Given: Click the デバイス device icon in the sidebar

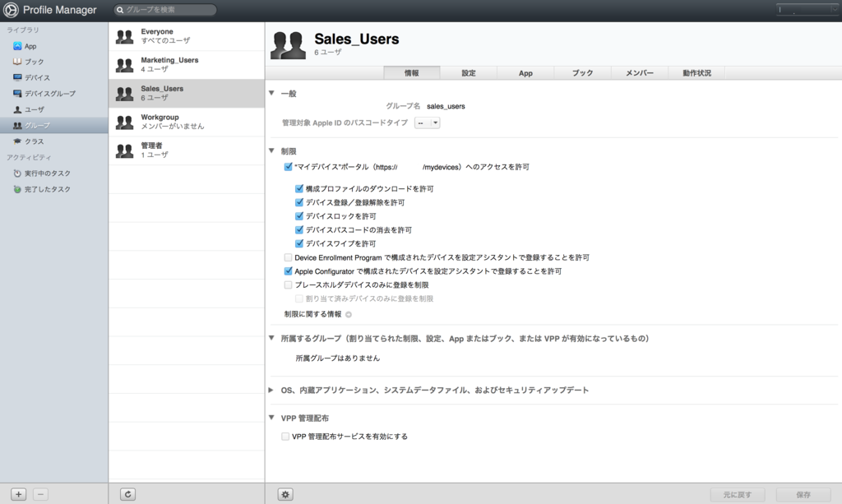Looking at the screenshot, I should [17, 77].
